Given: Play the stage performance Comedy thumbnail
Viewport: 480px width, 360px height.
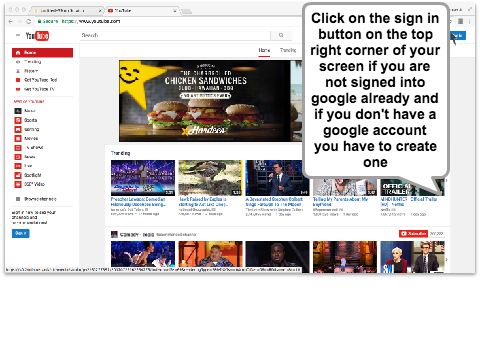Looking at the screenshot, I should [345, 257].
